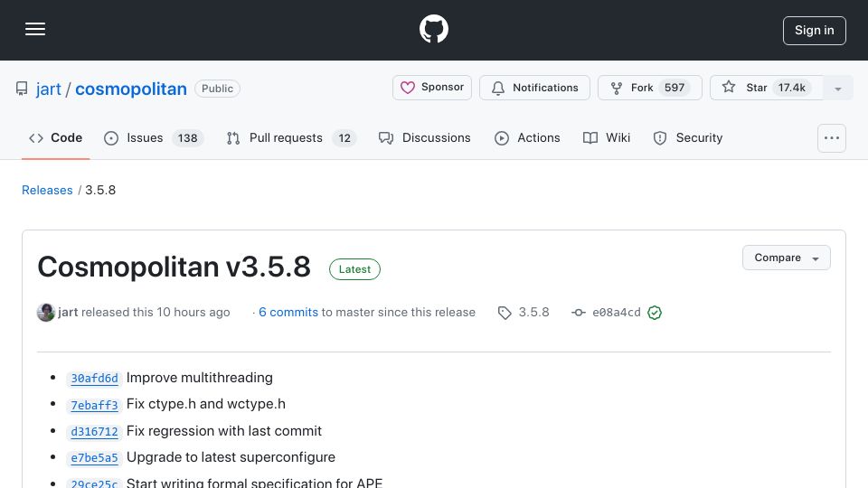Open the hamburger navigation menu
This screenshot has height=488, width=868.
[x=35, y=29]
